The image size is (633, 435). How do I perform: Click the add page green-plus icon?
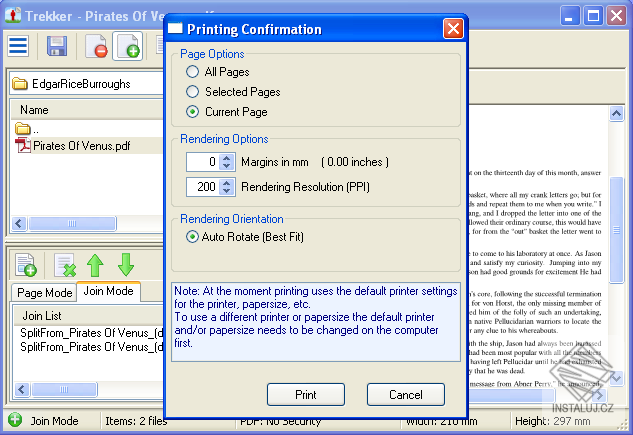128,46
